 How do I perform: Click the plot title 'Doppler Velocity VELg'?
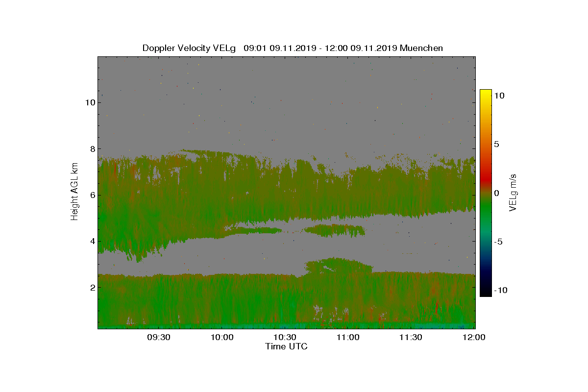(189, 48)
